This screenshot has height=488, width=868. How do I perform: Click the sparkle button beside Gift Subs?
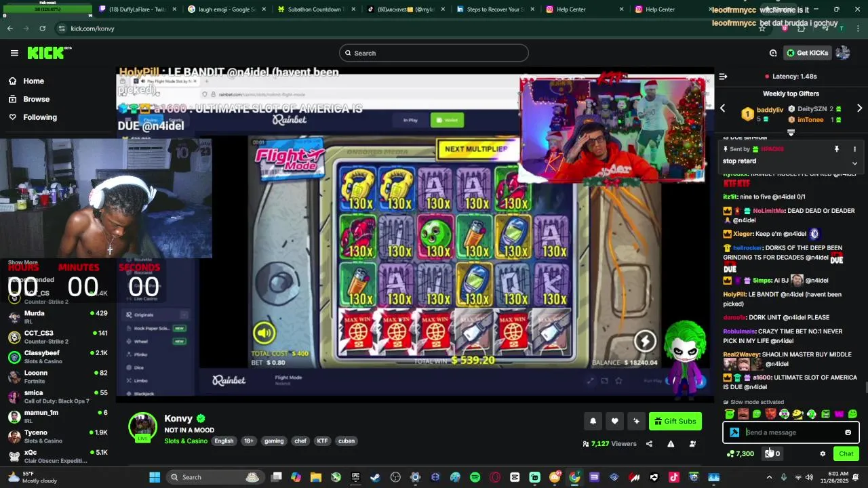[x=636, y=421]
